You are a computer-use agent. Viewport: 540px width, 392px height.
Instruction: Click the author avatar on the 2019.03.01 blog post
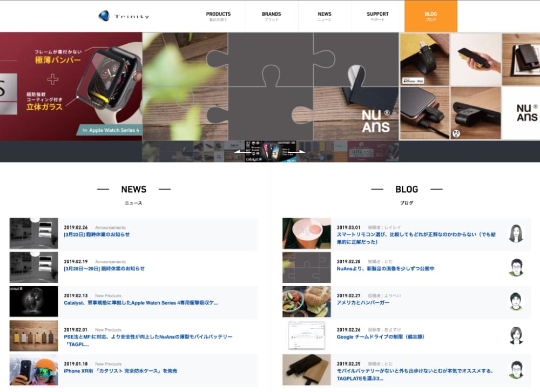[x=516, y=233]
